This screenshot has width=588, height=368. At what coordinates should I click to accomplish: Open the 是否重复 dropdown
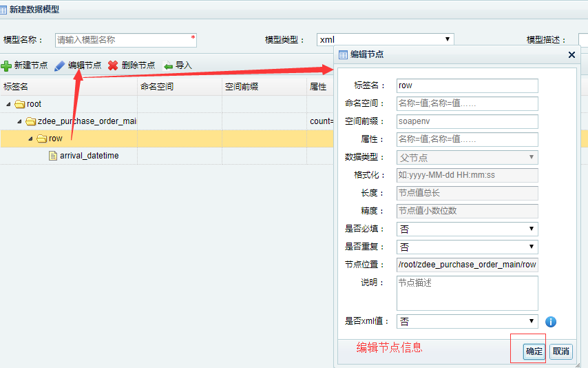467,247
